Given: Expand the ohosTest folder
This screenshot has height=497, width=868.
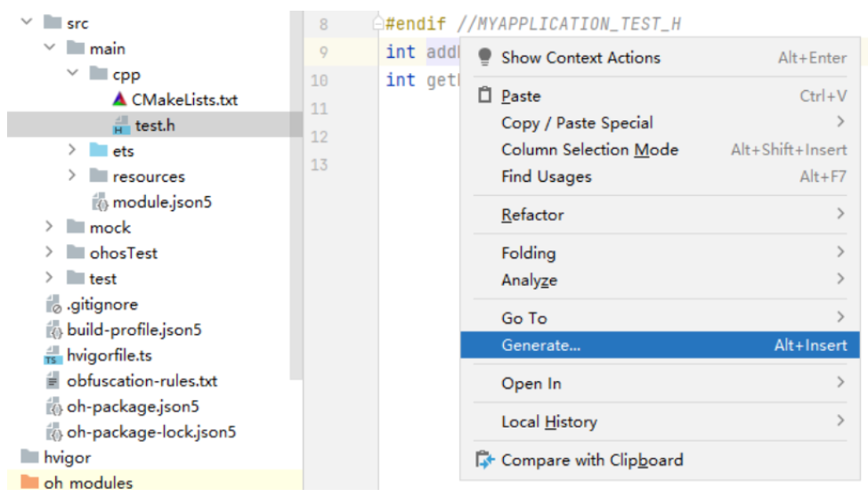Looking at the screenshot, I should tap(50, 253).
